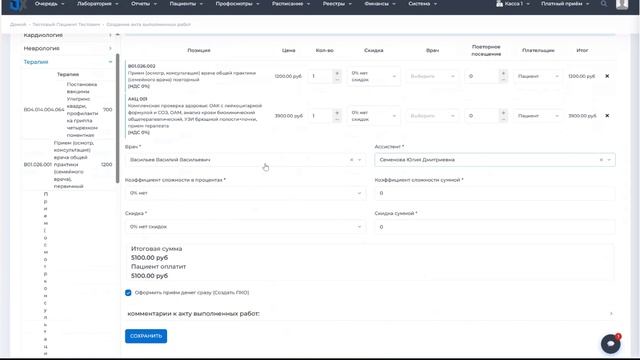This screenshot has width=640, height=360.
Task: Select service B01.026.001 primary consultation
Action: pos(68,164)
